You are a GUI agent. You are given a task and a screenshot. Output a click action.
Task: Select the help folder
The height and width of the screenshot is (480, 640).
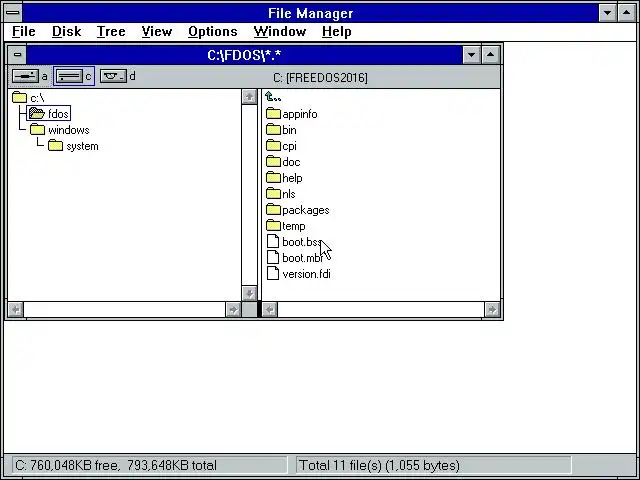pos(284,178)
